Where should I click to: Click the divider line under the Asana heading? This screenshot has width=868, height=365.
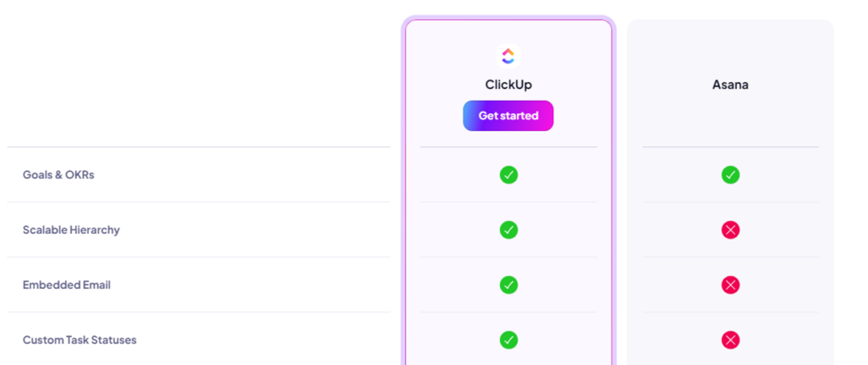click(x=730, y=147)
